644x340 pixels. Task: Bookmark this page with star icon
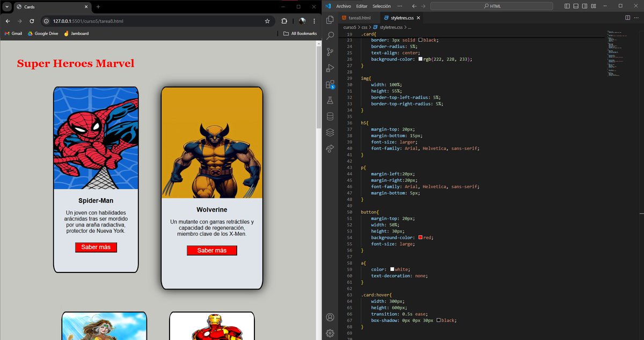point(267,21)
